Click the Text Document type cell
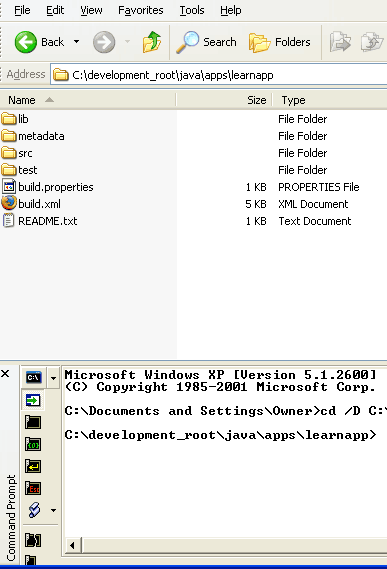The height and width of the screenshot is (569, 387). click(315, 221)
